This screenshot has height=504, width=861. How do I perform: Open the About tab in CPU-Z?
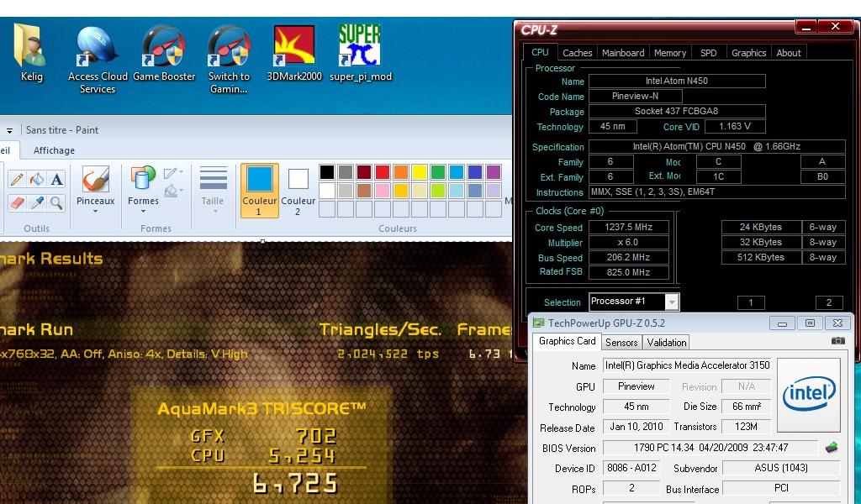[789, 53]
